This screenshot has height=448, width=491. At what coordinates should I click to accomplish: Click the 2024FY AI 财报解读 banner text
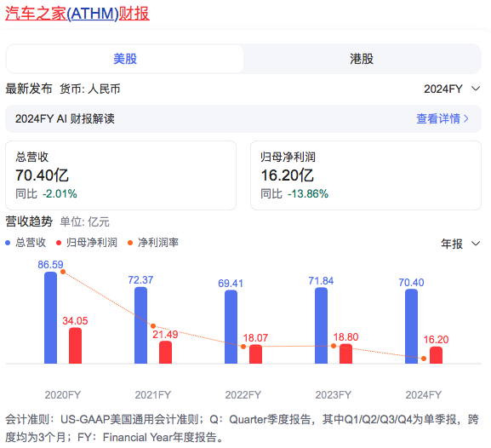point(65,119)
